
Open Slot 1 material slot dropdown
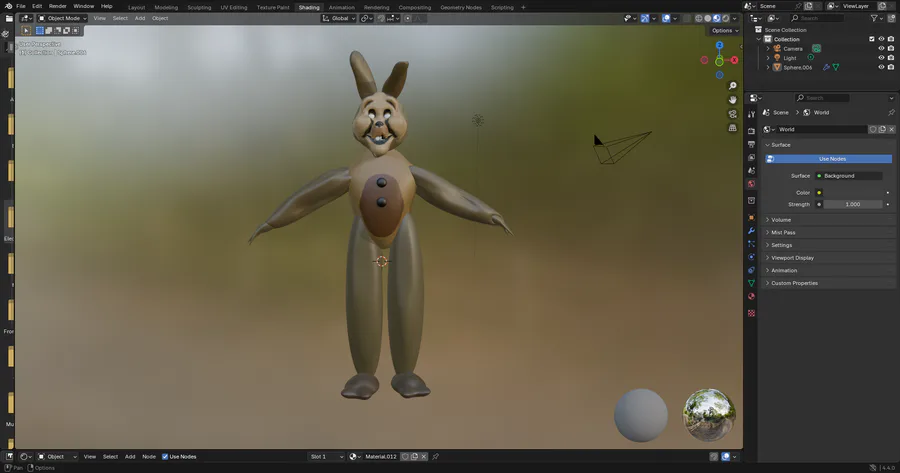tap(327, 457)
